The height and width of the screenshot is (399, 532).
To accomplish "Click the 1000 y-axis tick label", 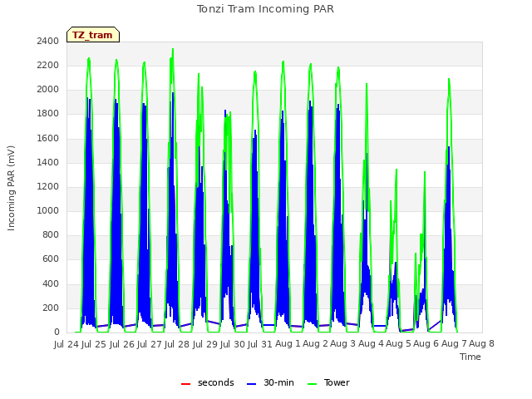I will pyautogui.click(x=48, y=210).
